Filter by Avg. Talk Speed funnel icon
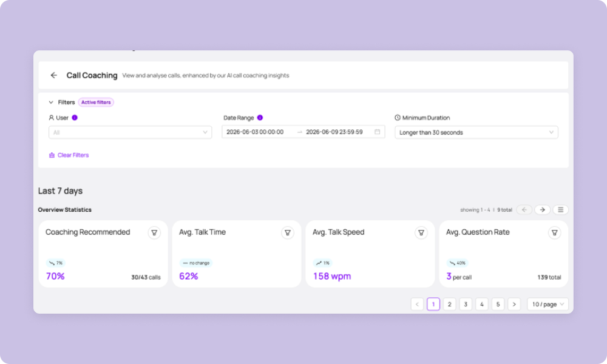This screenshot has width=607, height=364. [x=421, y=233]
